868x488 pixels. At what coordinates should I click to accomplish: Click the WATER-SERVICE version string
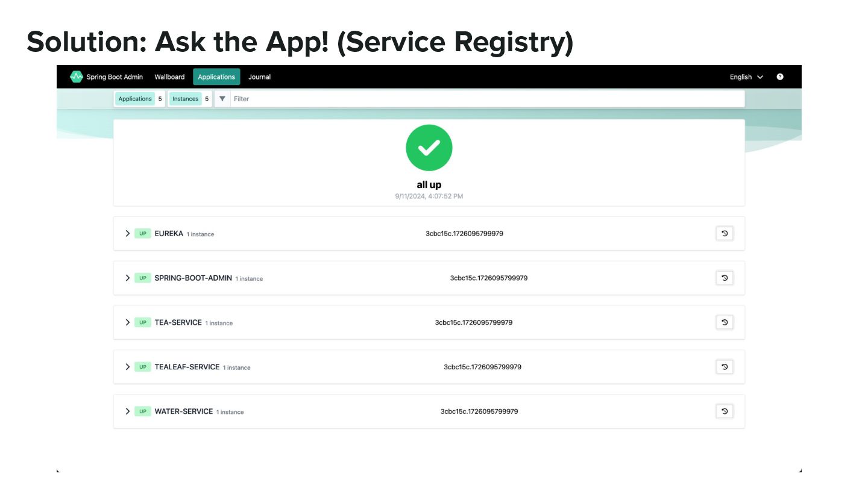[479, 411]
